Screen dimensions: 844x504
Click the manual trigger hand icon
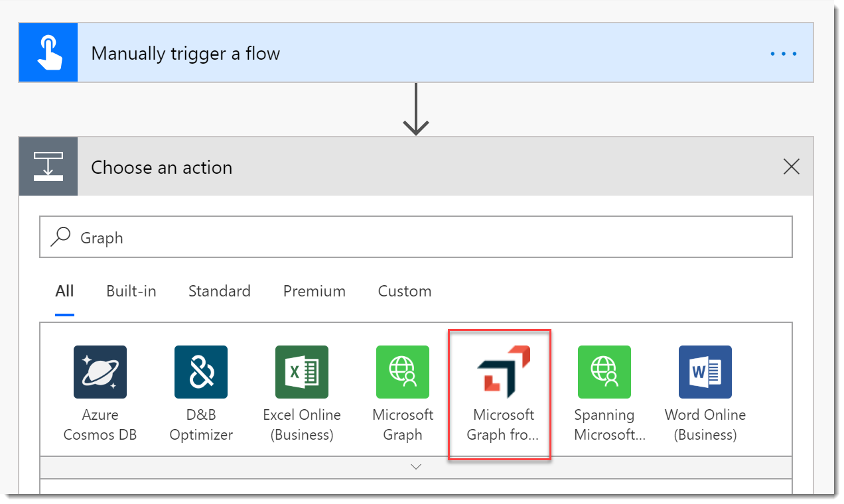(48, 52)
